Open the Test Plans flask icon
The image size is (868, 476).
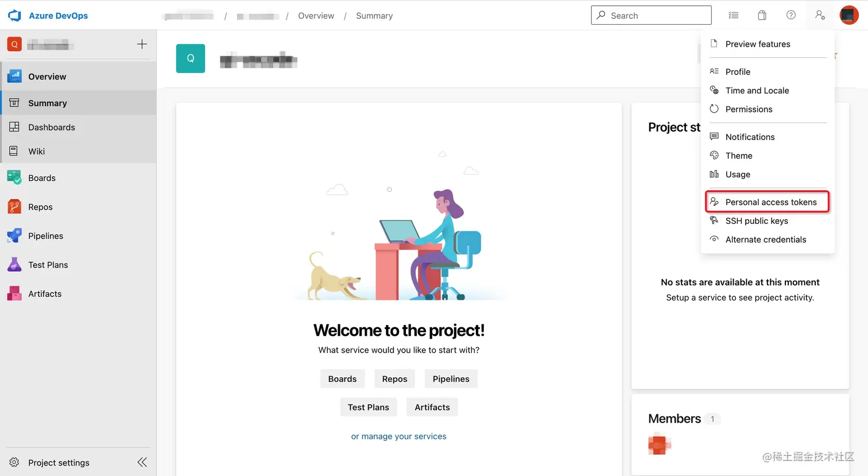(x=14, y=264)
